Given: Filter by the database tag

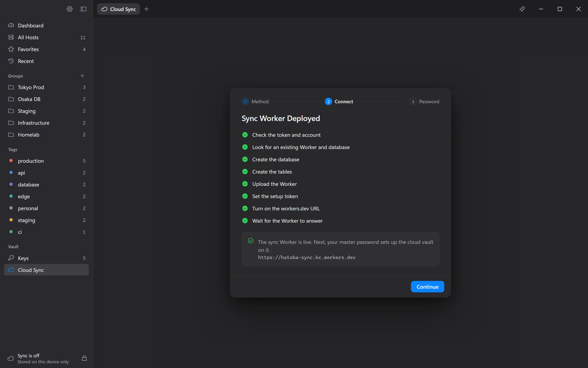Looking at the screenshot, I should coord(46,184).
